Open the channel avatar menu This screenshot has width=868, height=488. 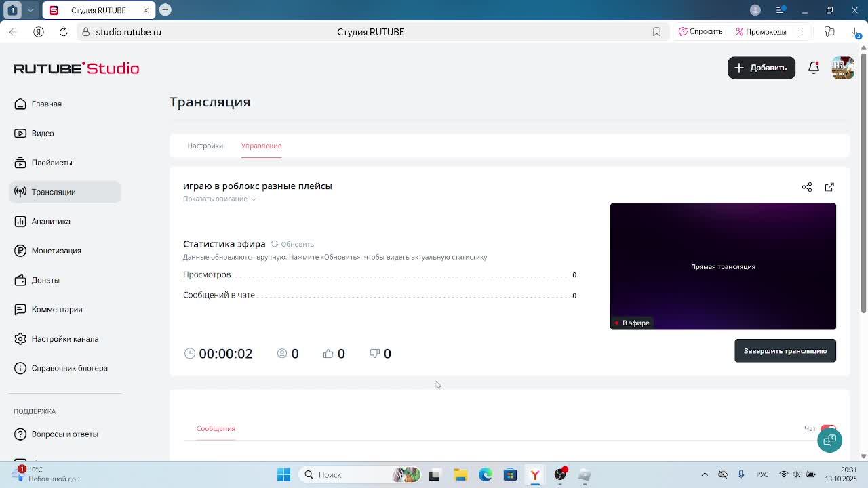[843, 68]
